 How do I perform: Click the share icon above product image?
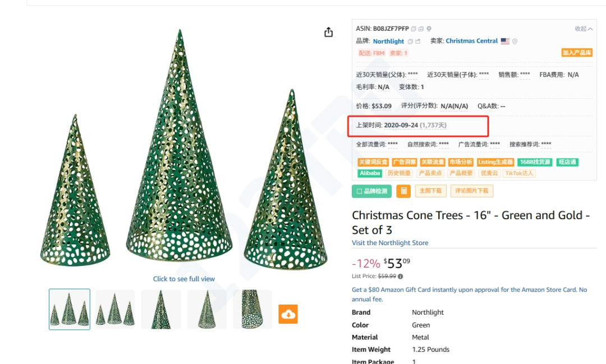tap(329, 33)
